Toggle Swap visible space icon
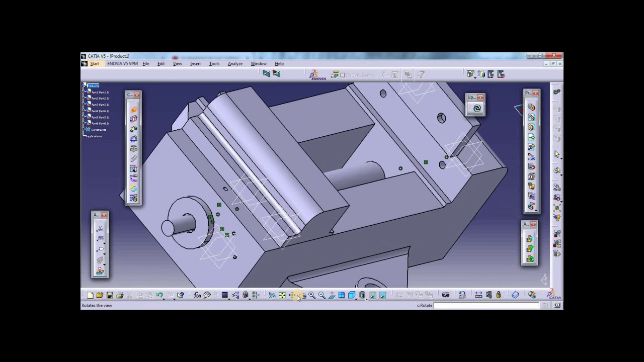The width and height of the screenshot is (644, 362). pyautogui.click(x=383, y=295)
